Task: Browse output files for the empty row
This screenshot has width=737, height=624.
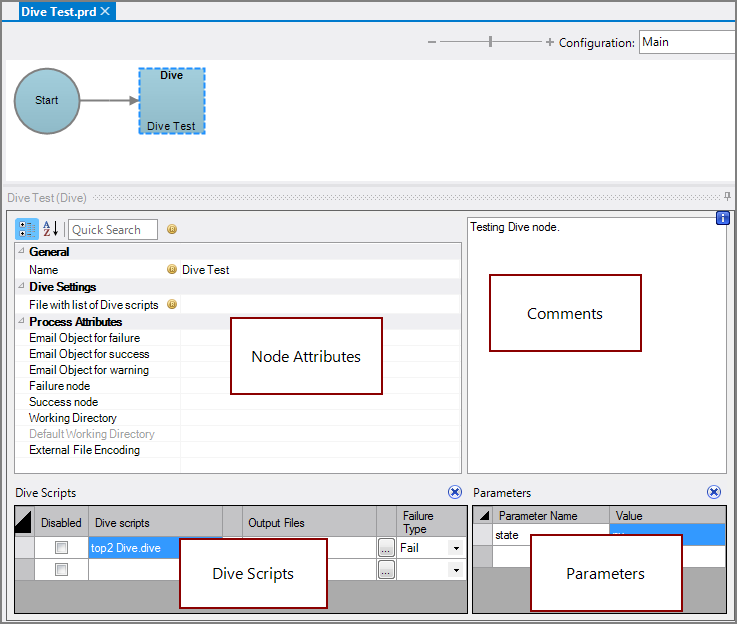Action: pyautogui.click(x=386, y=570)
